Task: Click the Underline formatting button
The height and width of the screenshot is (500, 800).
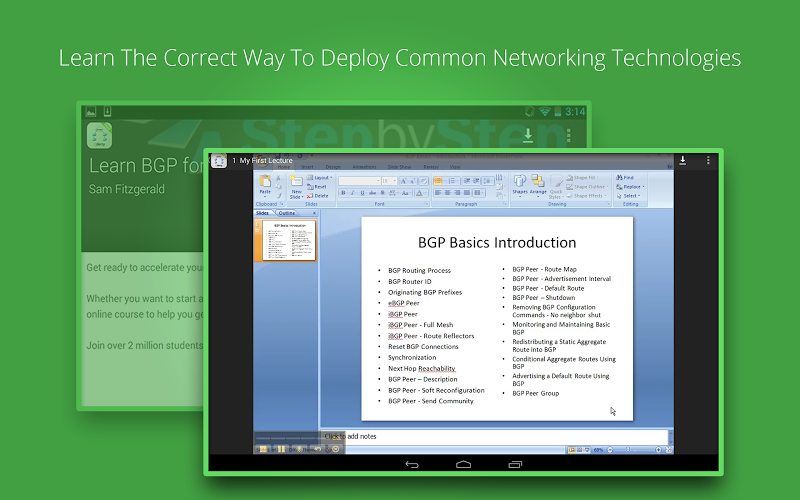Action: pyautogui.click(x=362, y=193)
